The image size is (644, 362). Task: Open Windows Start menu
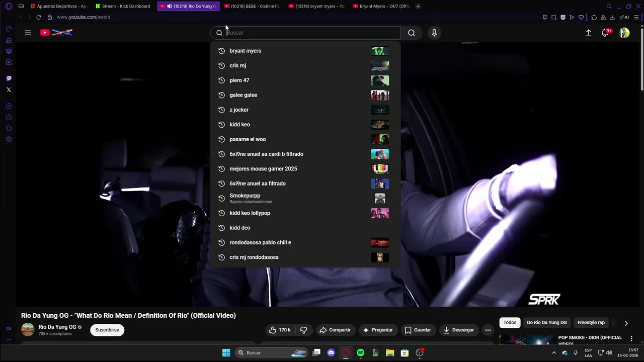click(226, 353)
